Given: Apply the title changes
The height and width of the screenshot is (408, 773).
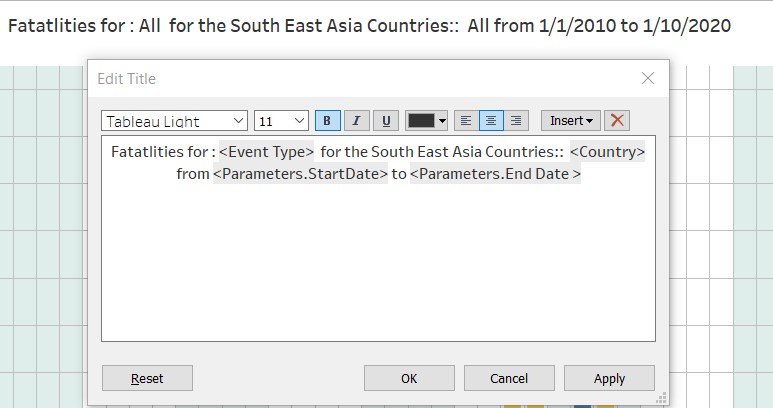Looking at the screenshot, I should click(609, 378).
